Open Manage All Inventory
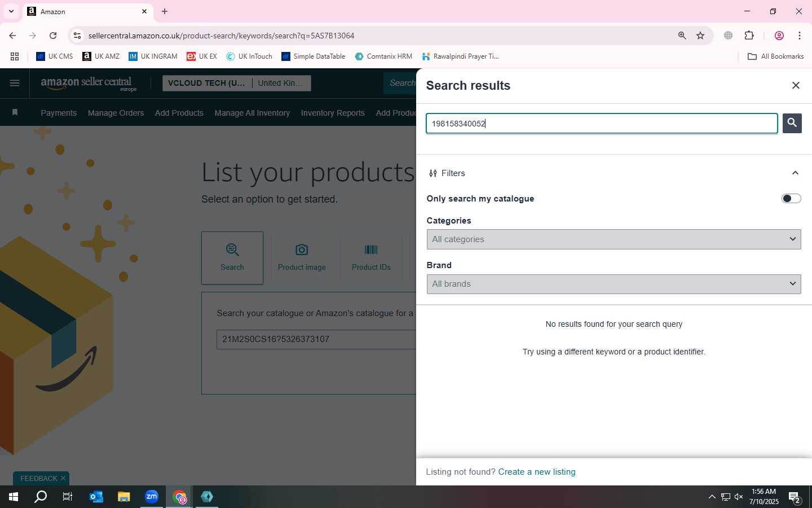 coord(252,113)
